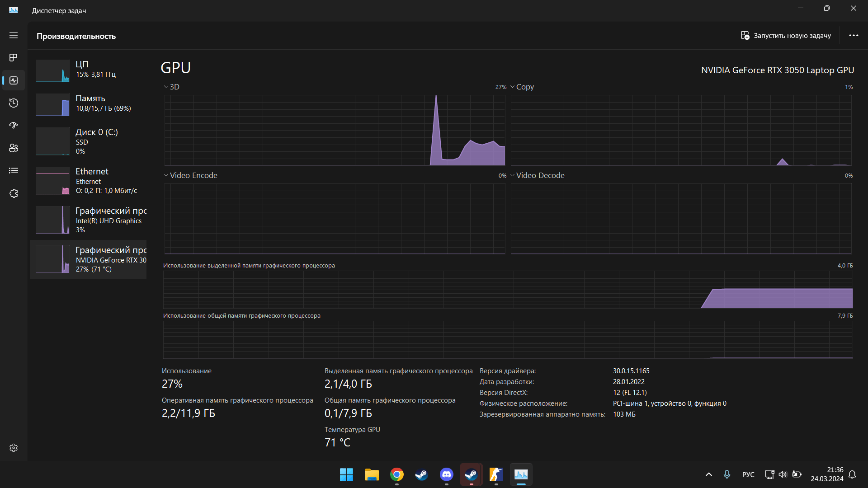This screenshot has width=868, height=488.
Task: Click Run new task button
Action: [x=786, y=35]
